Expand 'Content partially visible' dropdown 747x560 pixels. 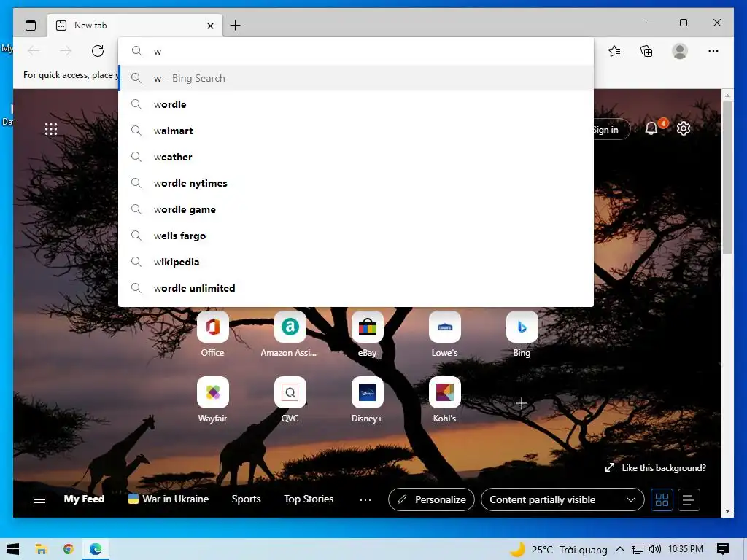[x=562, y=499]
